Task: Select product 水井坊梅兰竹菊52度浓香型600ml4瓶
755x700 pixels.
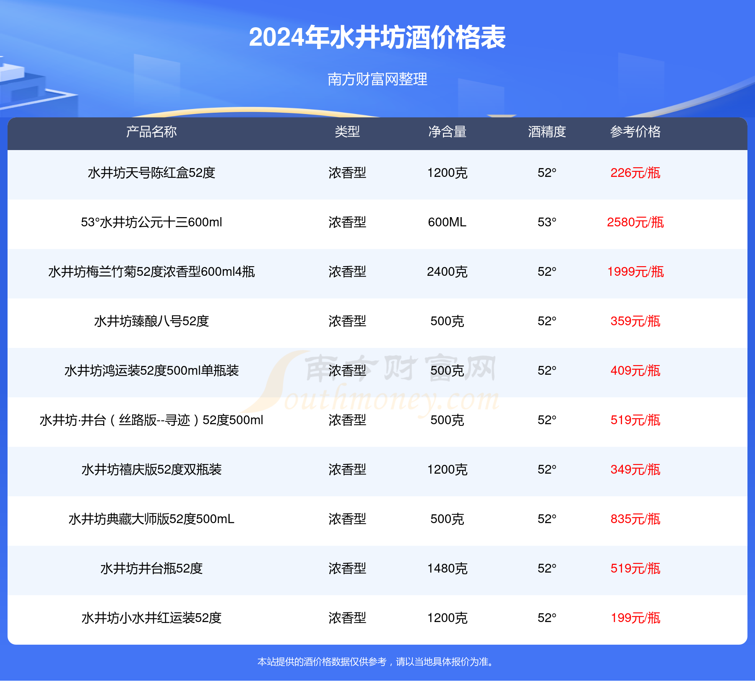Action: tap(151, 272)
